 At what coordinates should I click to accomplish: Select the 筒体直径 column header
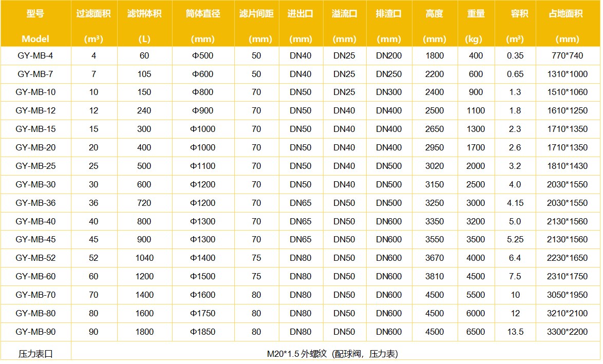pos(203,25)
